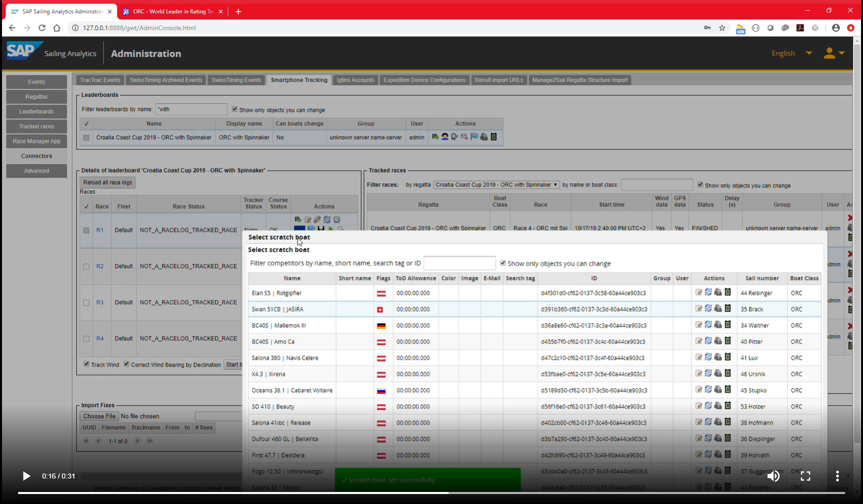863x504 pixels.
Task: Toggle Correct Wind Bearing by Declination checkbox
Action: [x=126, y=364]
